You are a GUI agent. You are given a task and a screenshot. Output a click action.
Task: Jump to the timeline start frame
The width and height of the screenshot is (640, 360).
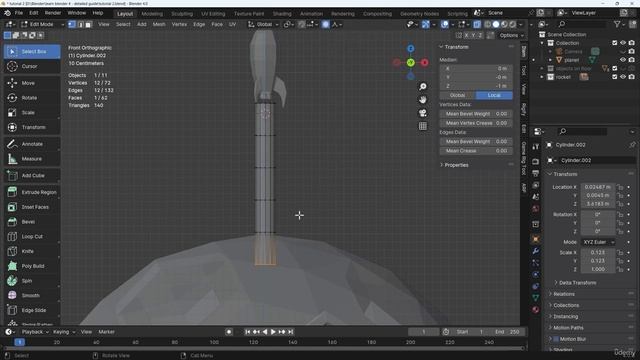point(247,332)
